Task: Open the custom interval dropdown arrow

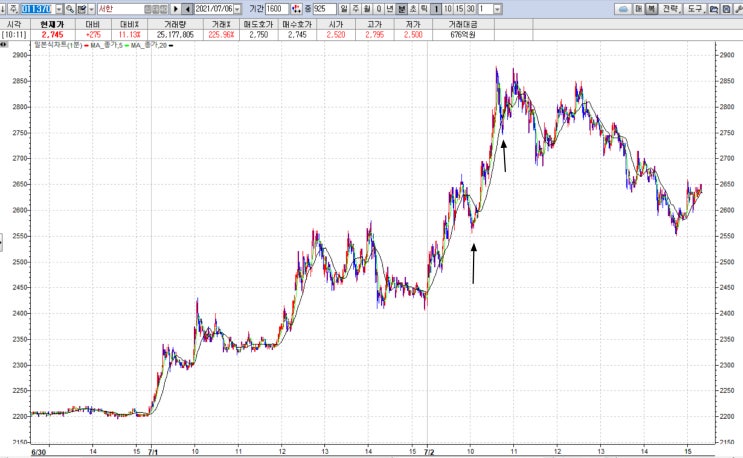Action: 498,9
